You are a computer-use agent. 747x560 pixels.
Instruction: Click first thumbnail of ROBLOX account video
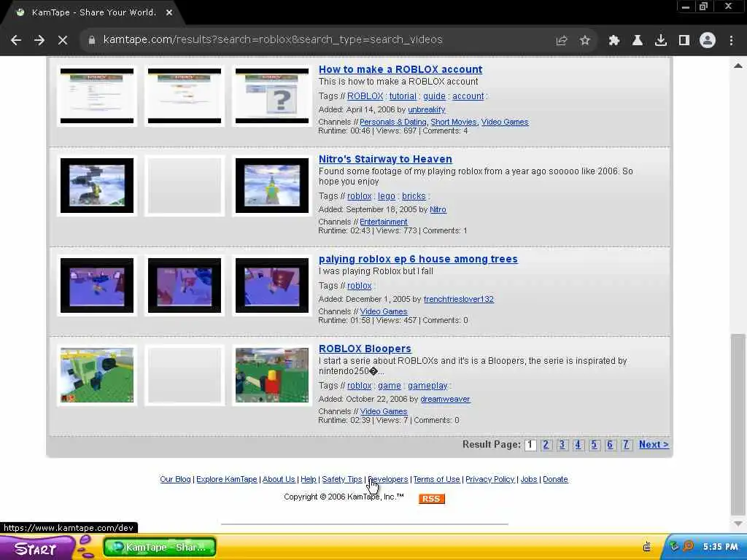pos(97,96)
